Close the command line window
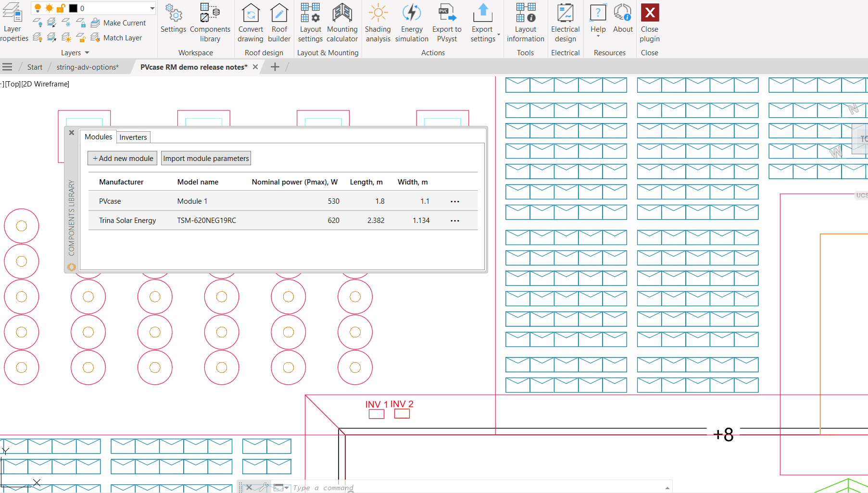 [x=249, y=487]
